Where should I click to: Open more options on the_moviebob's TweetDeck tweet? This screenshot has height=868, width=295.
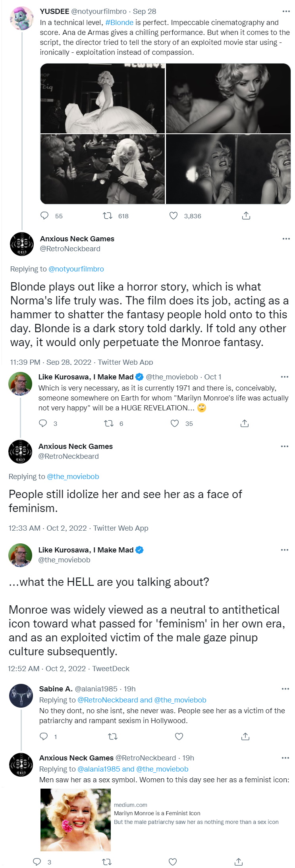tap(284, 550)
